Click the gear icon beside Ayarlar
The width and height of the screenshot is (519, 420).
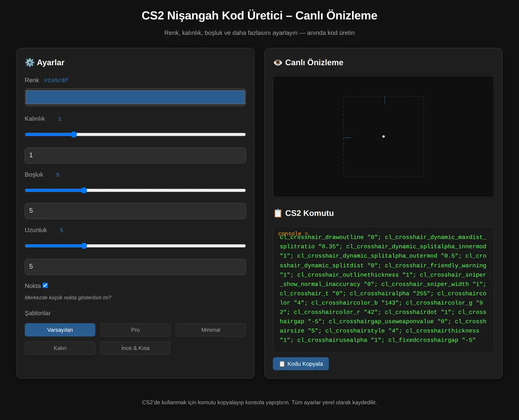pos(29,62)
